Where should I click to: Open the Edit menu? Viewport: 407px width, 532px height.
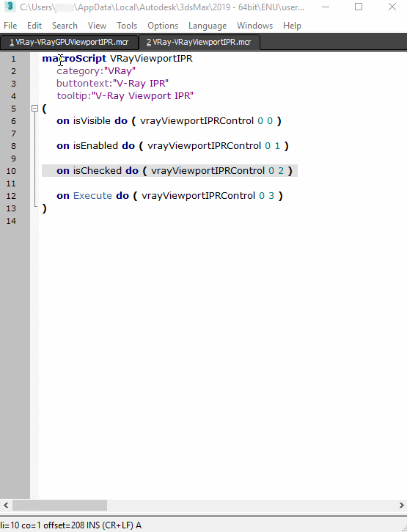pyautogui.click(x=34, y=26)
